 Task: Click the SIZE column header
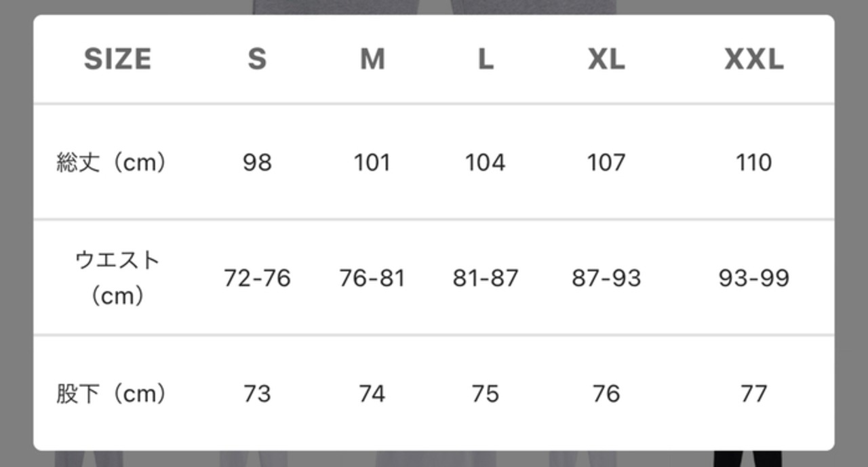(x=117, y=60)
